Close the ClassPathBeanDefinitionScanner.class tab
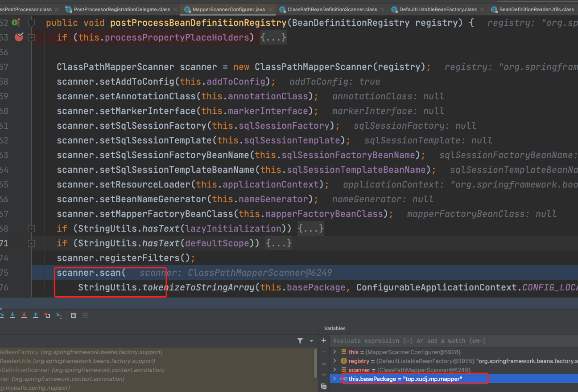Screen dimensions: 578x392 (x=381, y=9)
